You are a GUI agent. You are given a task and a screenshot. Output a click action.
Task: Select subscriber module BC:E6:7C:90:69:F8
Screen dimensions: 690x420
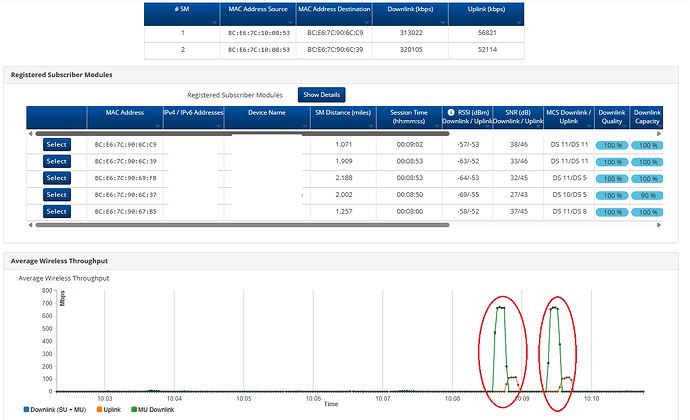pos(56,178)
